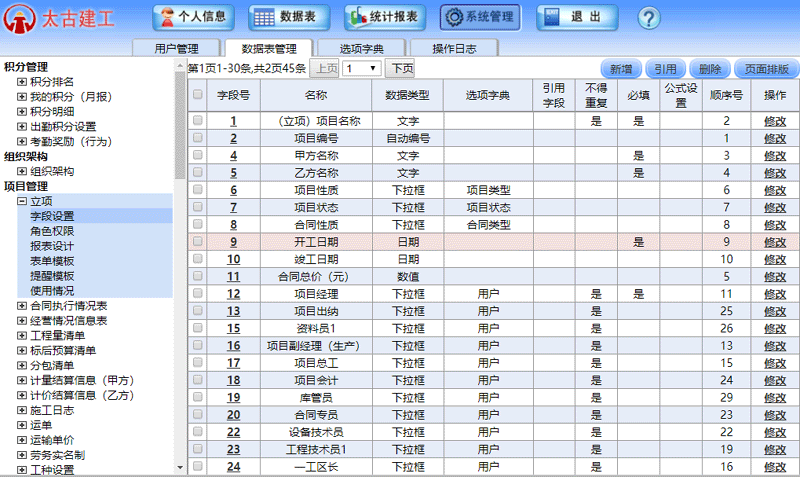
Task: Check the 项目性质 row checkbox
Action: click(x=197, y=190)
